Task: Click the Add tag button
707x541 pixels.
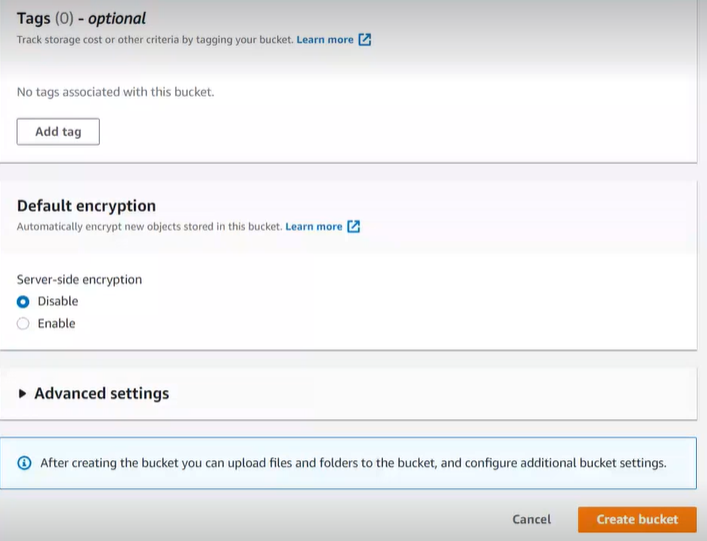Action: (58, 132)
